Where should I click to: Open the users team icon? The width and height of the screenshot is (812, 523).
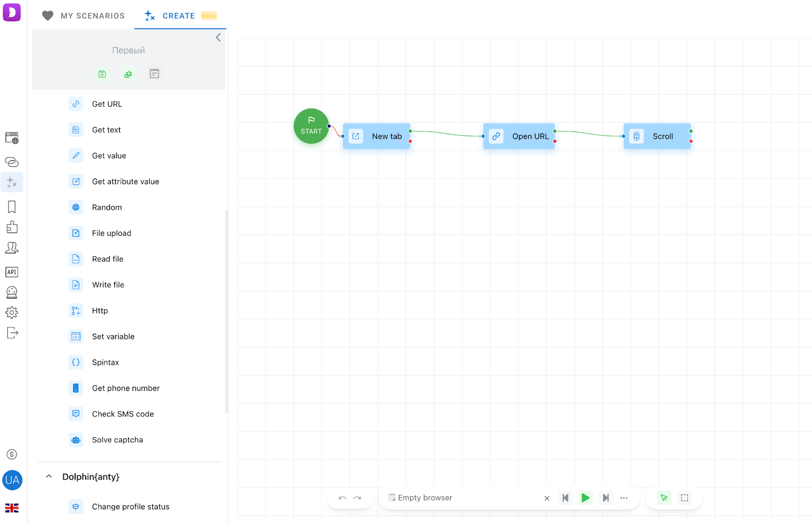[x=12, y=247]
